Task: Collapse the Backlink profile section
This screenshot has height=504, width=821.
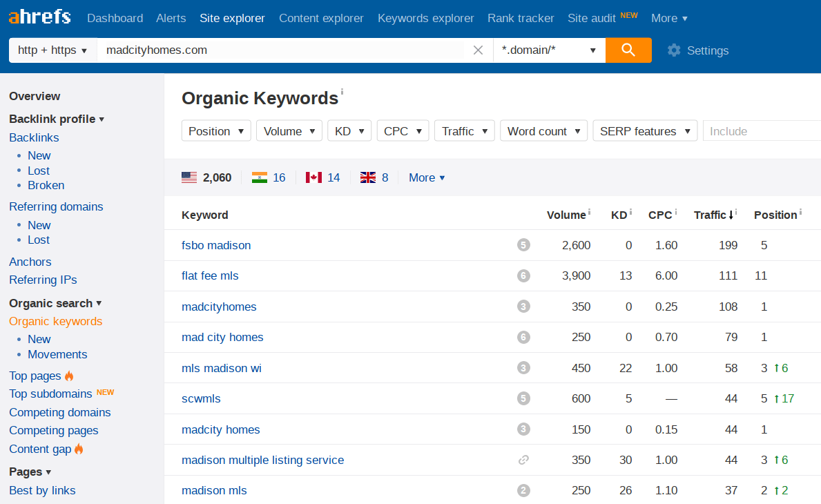Action: click(57, 119)
